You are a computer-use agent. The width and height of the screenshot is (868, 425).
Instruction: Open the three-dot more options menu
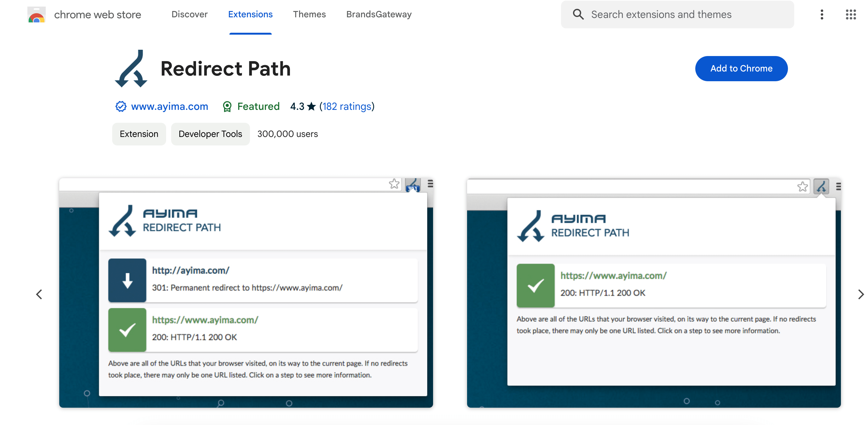tap(822, 14)
